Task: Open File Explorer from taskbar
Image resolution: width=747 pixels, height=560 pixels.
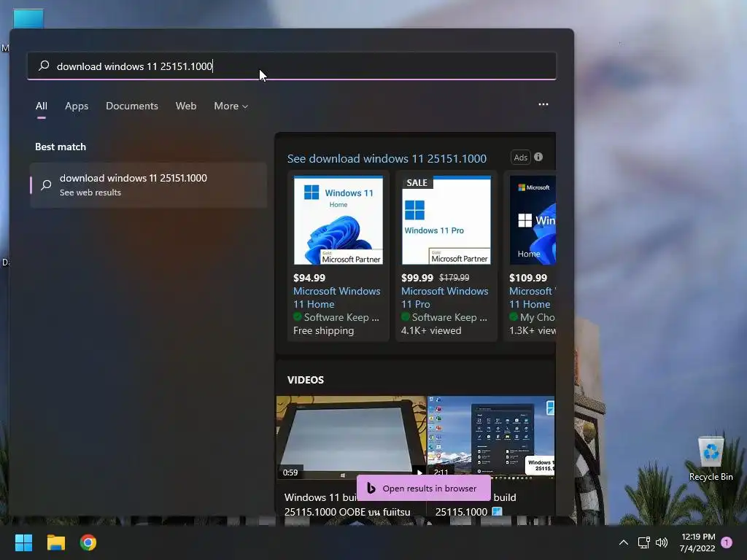Action: 55,542
